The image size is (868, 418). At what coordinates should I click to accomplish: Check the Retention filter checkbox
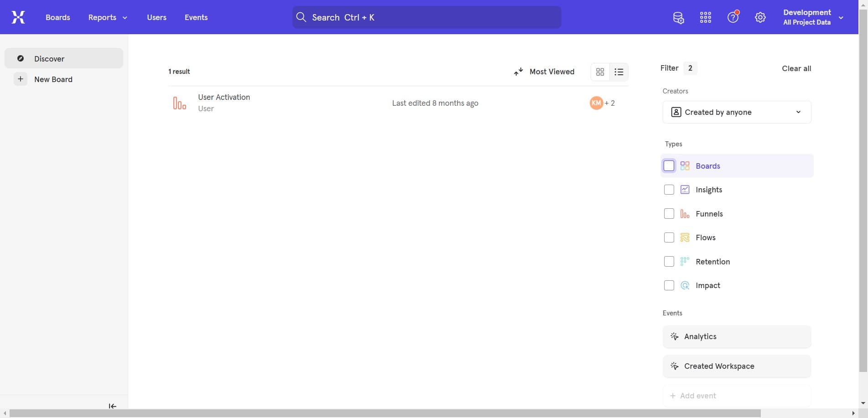point(669,261)
